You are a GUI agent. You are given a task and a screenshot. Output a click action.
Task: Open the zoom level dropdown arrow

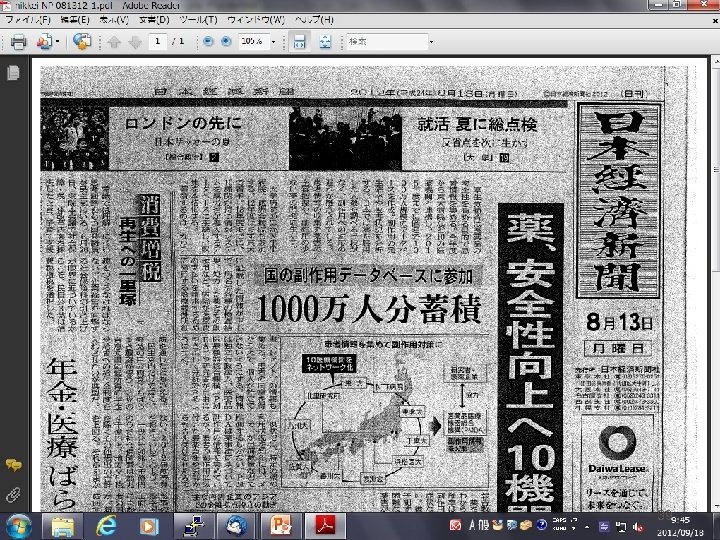pyautogui.click(x=274, y=42)
